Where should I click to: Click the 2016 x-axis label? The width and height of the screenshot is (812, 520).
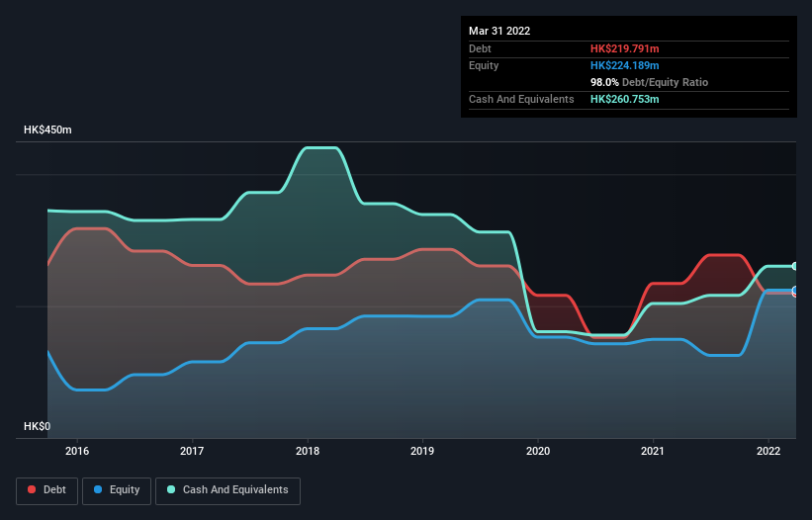[x=77, y=451]
